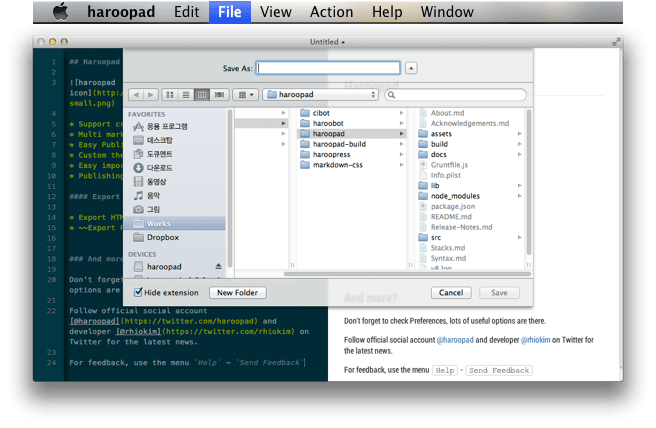The height and width of the screenshot is (428, 656).
Task: Eject the haroopad device in sidebar
Action: coord(219,267)
